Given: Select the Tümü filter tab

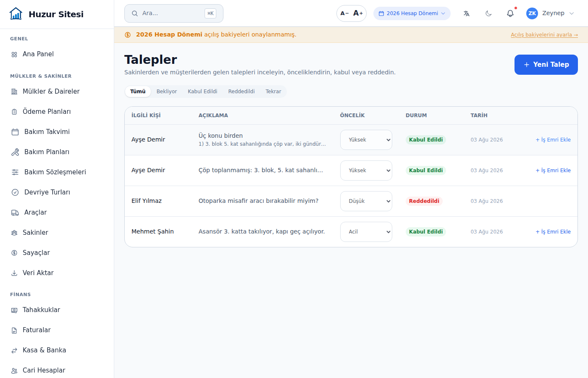Looking at the screenshot, I should 138,92.
